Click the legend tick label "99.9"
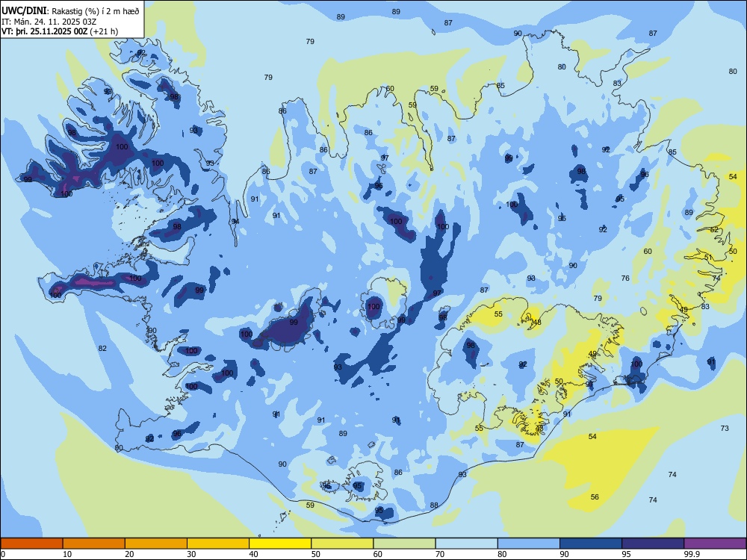 tap(691, 554)
